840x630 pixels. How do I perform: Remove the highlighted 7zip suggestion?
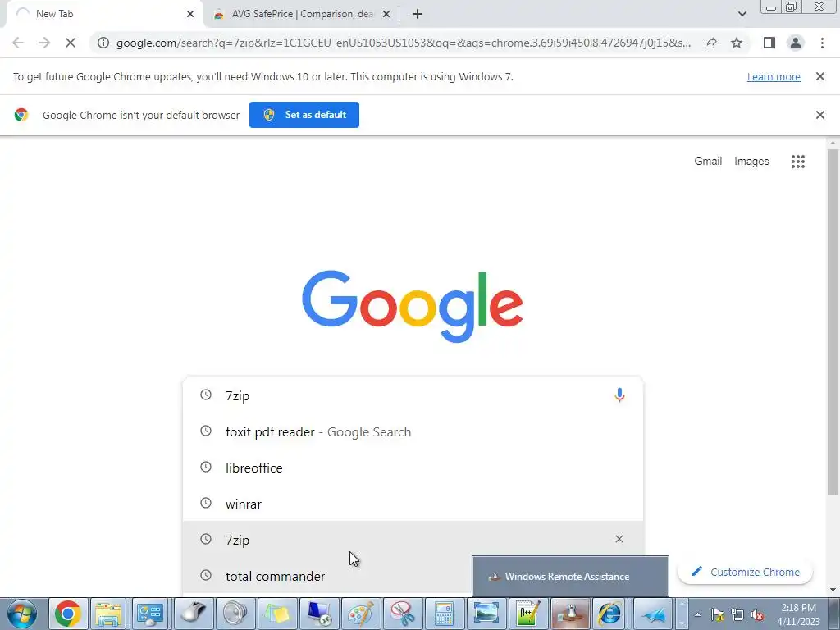click(x=619, y=539)
